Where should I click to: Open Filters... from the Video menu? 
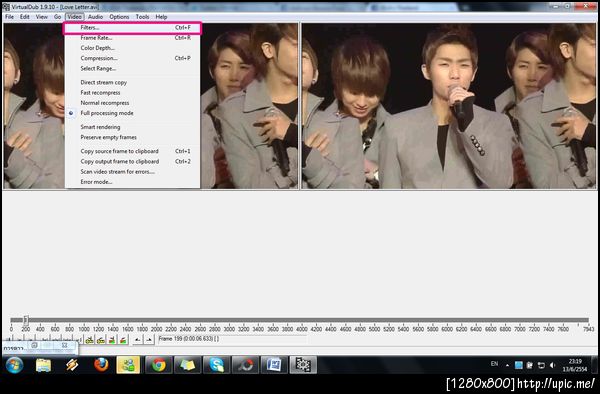pyautogui.click(x=132, y=28)
